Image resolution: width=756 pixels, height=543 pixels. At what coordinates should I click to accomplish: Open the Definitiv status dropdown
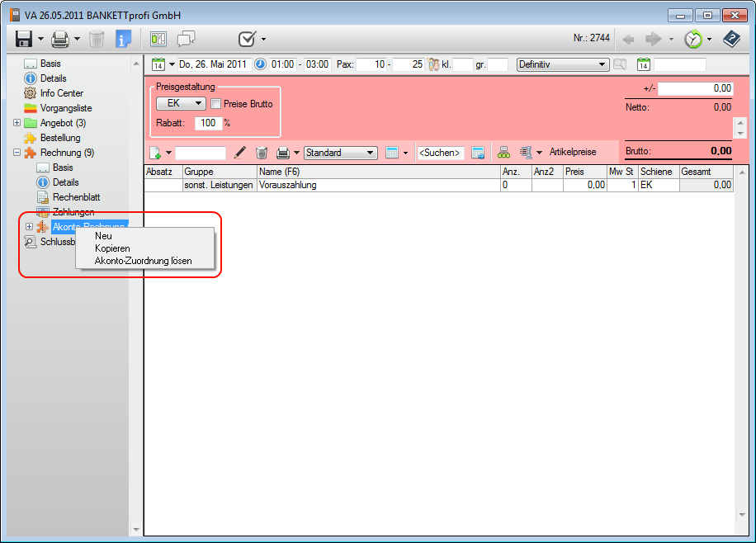[602, 64]
